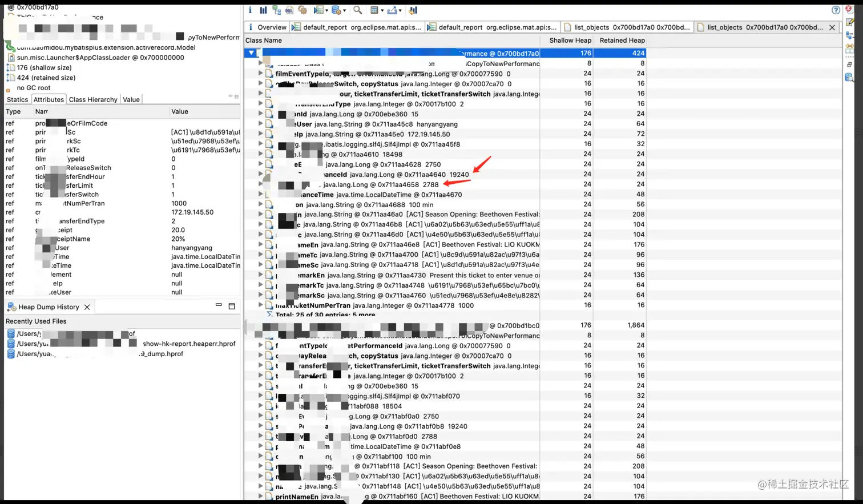Open the Thread Overview gears icon
863x504 pixels.
click(x=303, y=10)
